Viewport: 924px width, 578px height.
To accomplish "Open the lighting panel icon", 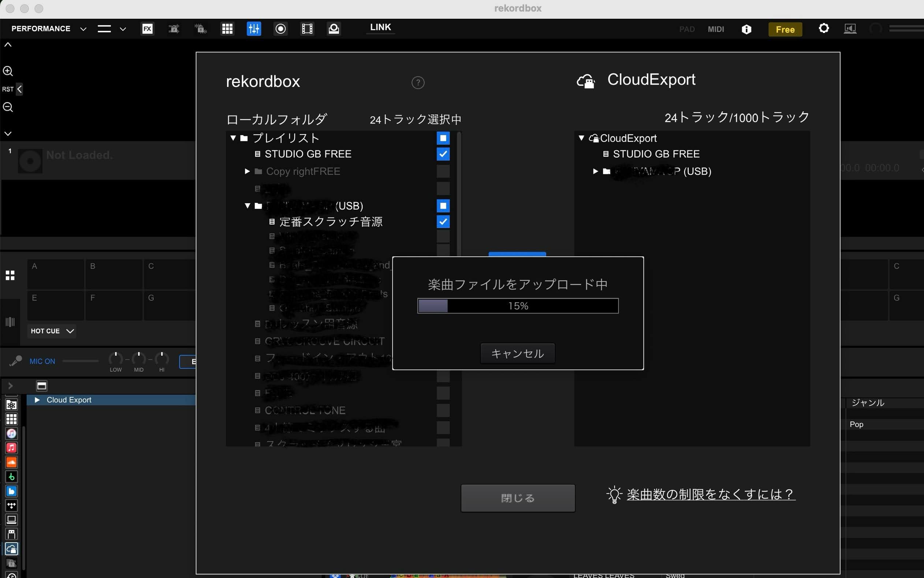I will (334, 29).
